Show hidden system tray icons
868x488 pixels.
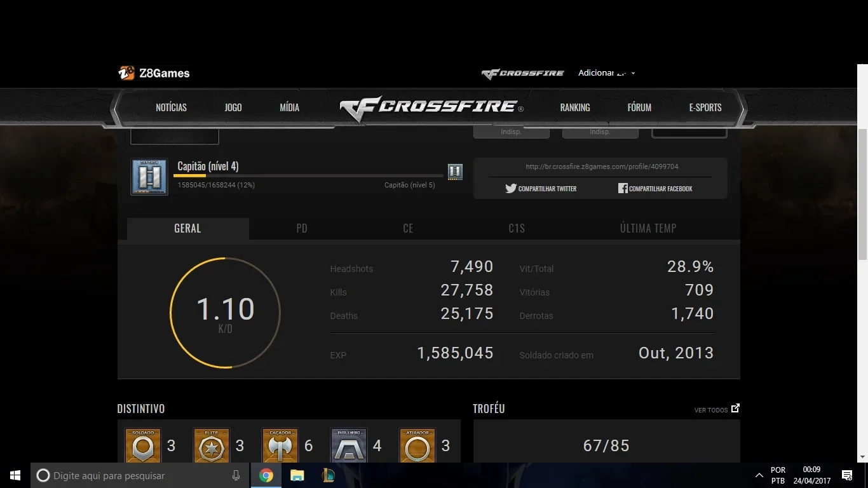click(759, 475)
